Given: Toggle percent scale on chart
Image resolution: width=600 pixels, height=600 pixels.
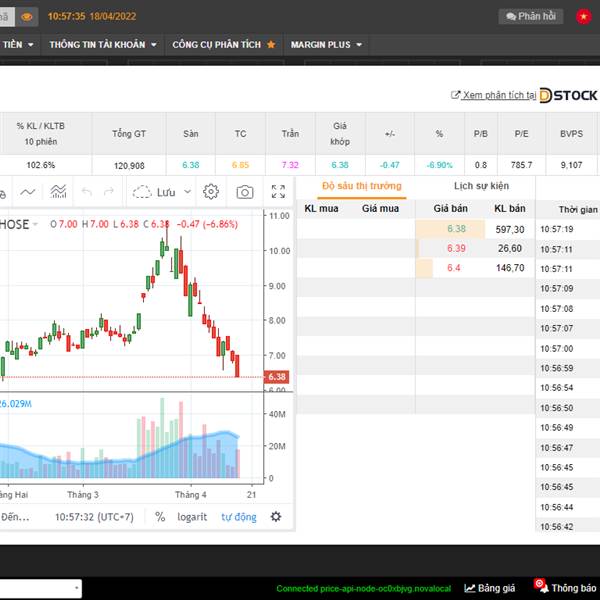Looking at the screenshot, I should (160, 517).
